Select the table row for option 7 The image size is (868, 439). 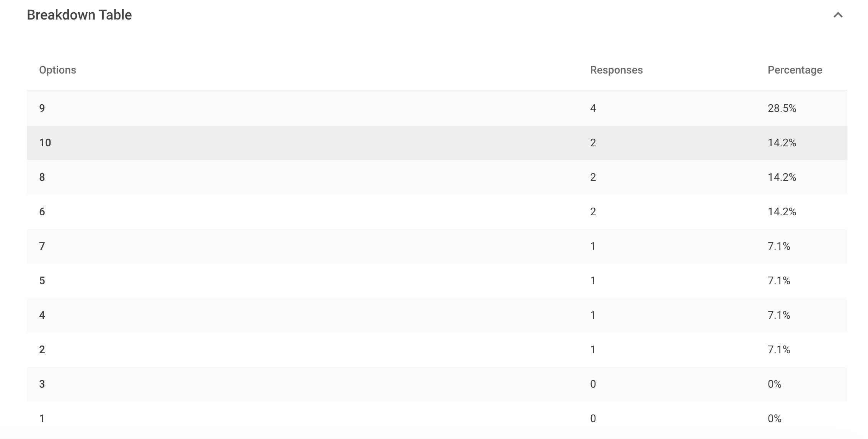(x=436, y=246)
